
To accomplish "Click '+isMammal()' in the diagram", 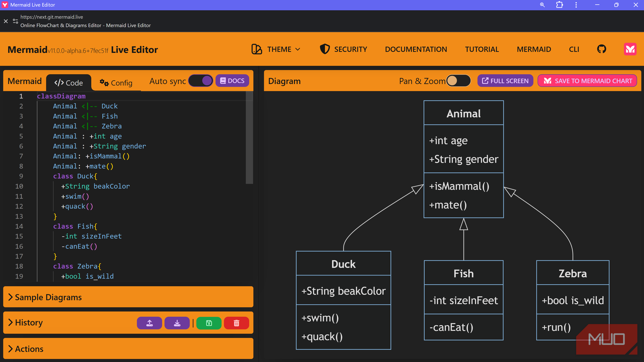I will tap(459, 186).
